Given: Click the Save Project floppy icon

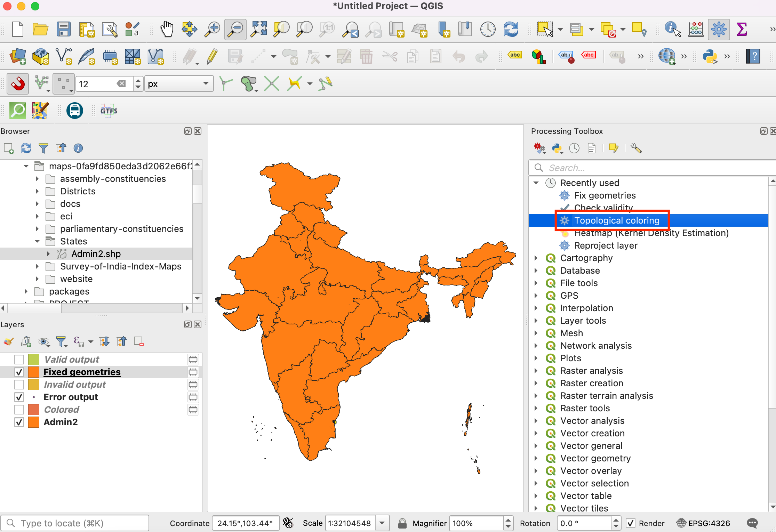Looking at the screenshot, I should tap(63, 29).
